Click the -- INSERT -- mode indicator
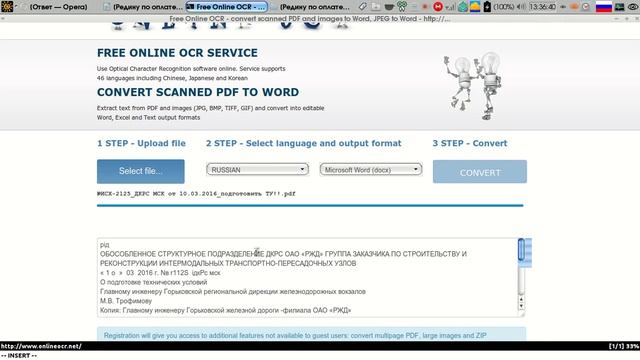The height and width of the screenshot is (360, 640). (x=19, y=356)
